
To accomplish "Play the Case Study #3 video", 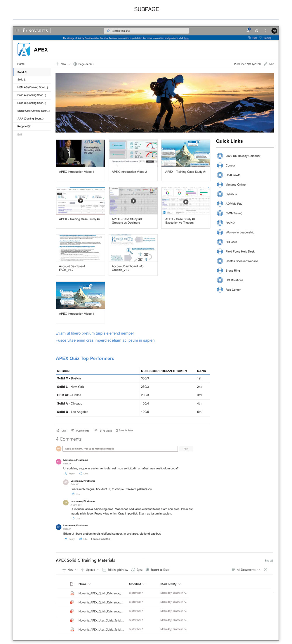I will (133, 201).
